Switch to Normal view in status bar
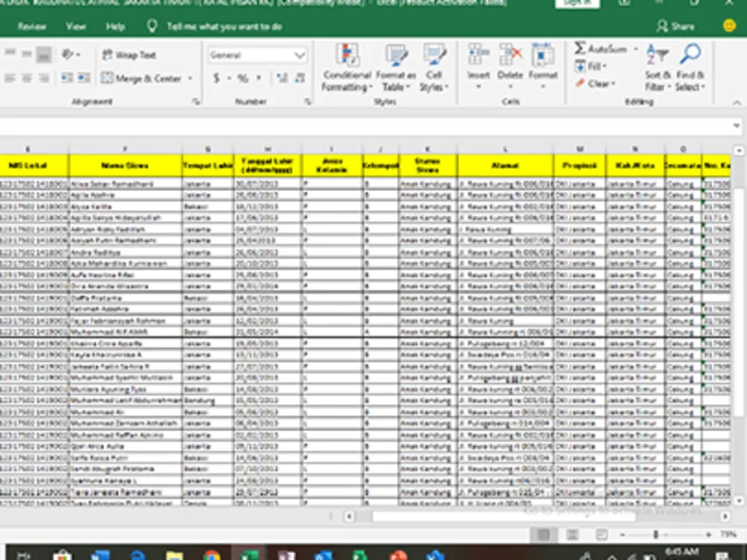747x560 pixels. tap(544, 535)
